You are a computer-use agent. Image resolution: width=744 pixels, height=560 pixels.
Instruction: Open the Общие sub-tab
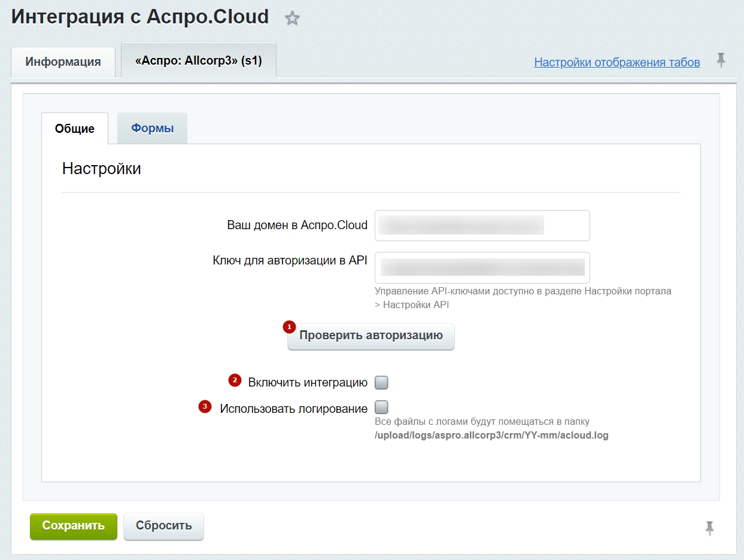pos(75,128)
